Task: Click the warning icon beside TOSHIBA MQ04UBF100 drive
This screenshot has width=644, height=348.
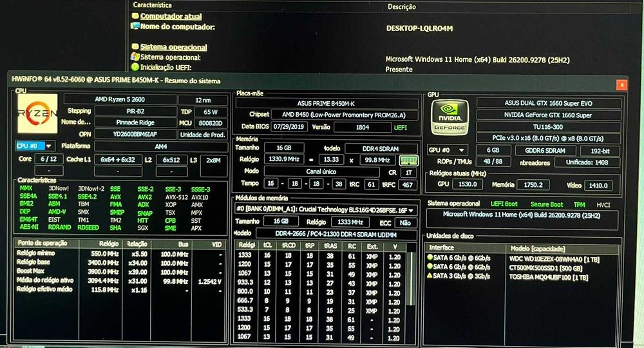Action: coord(430,276)
